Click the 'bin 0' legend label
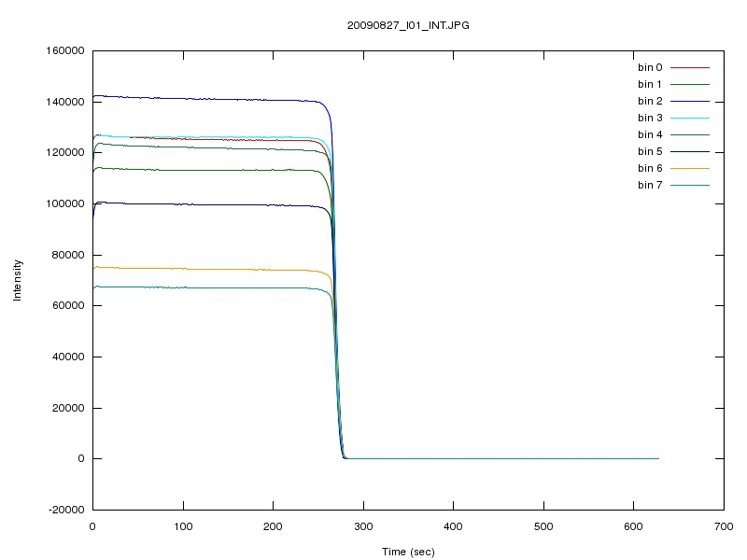 650,67
